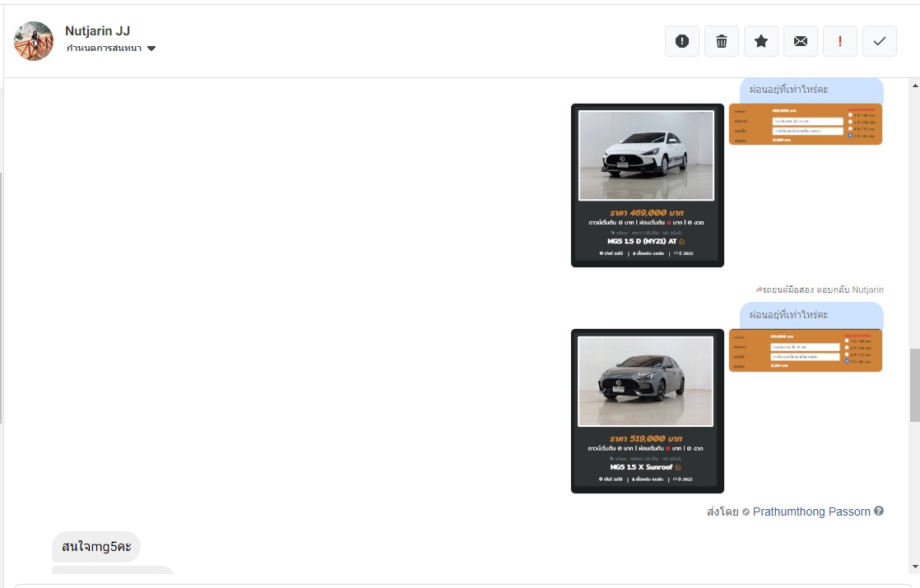
Task: Mark conversation as spam with exclamation circle icon
Action: click(682, 41)
